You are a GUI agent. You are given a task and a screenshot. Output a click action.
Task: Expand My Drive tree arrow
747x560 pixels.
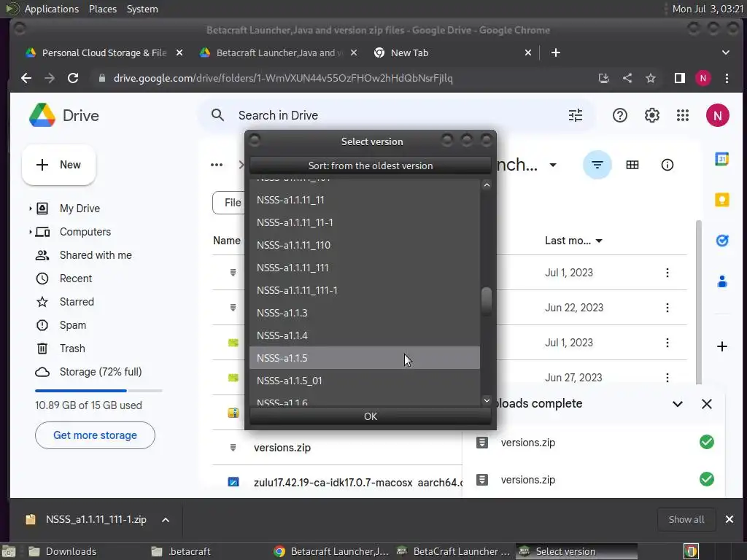pos(30,209)
